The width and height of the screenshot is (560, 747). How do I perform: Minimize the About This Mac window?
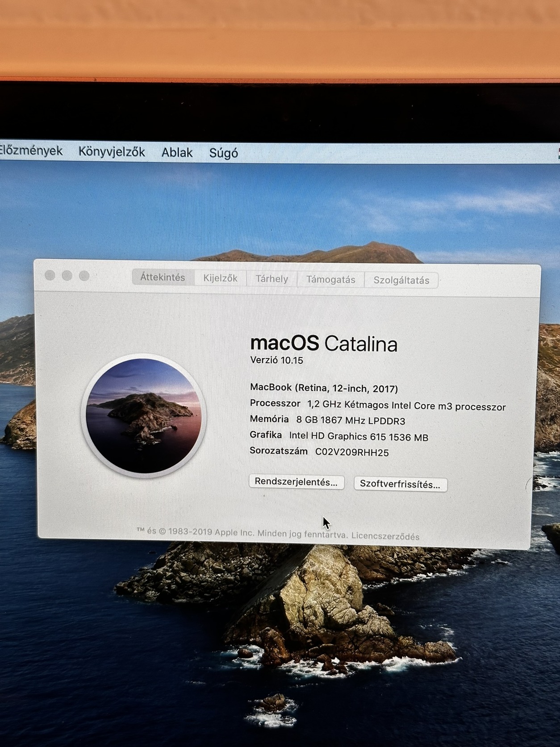pos(67,276)
